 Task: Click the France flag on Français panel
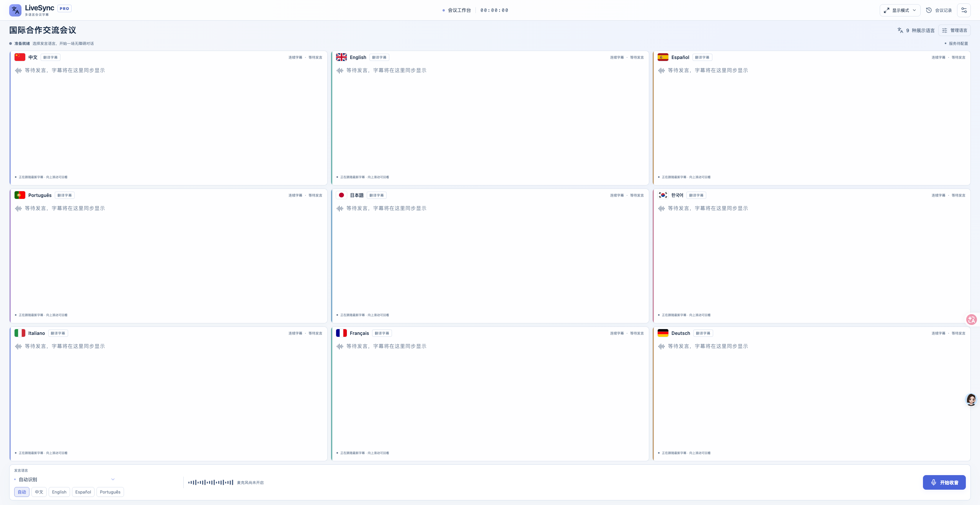341,333
